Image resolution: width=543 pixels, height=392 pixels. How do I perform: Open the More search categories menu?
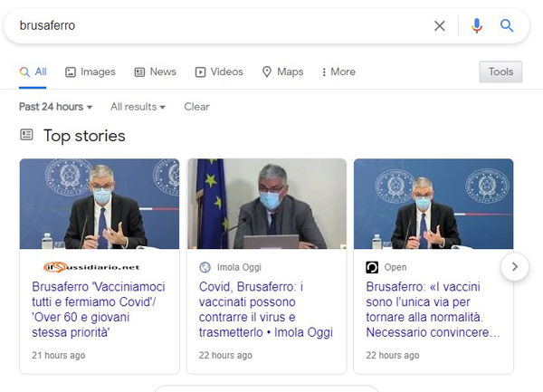(x=338, y=72)
